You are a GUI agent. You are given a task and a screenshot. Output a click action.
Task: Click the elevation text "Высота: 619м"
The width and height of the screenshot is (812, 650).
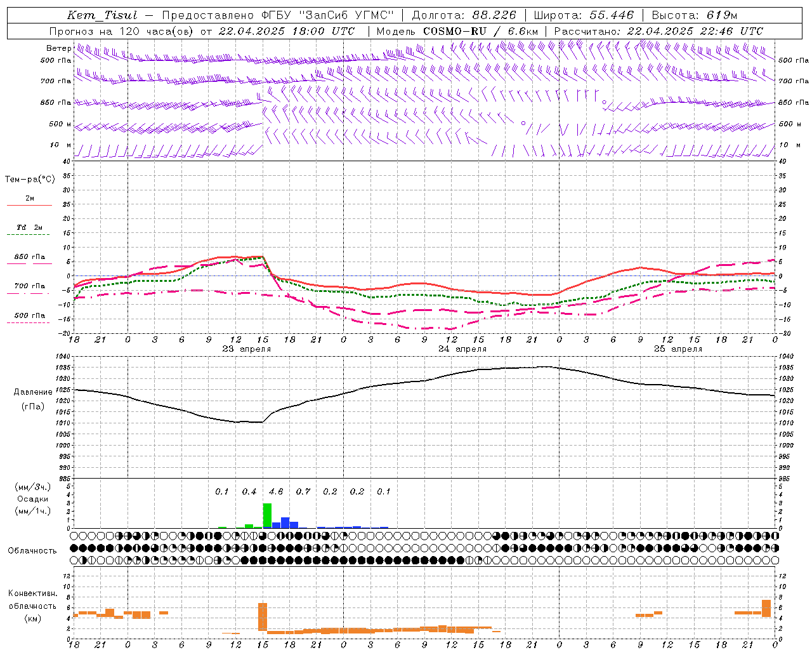point(695,15)
